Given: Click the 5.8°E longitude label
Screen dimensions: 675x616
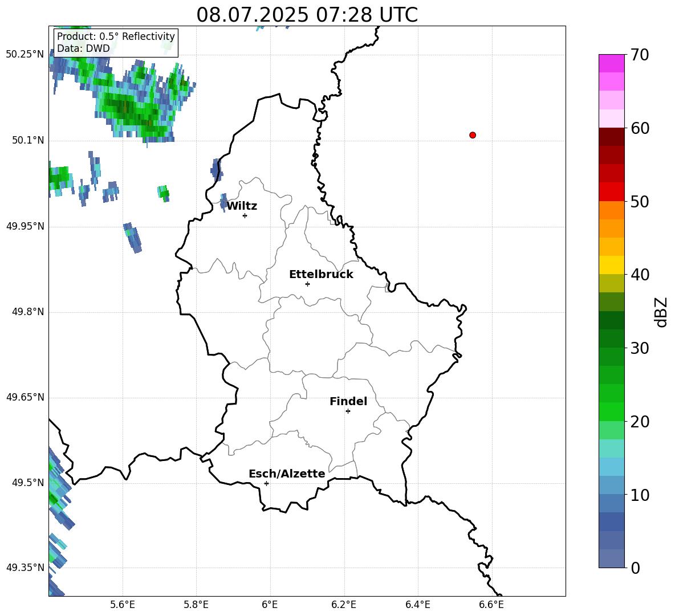Looking at the screenshot, I should pos(196,605).
